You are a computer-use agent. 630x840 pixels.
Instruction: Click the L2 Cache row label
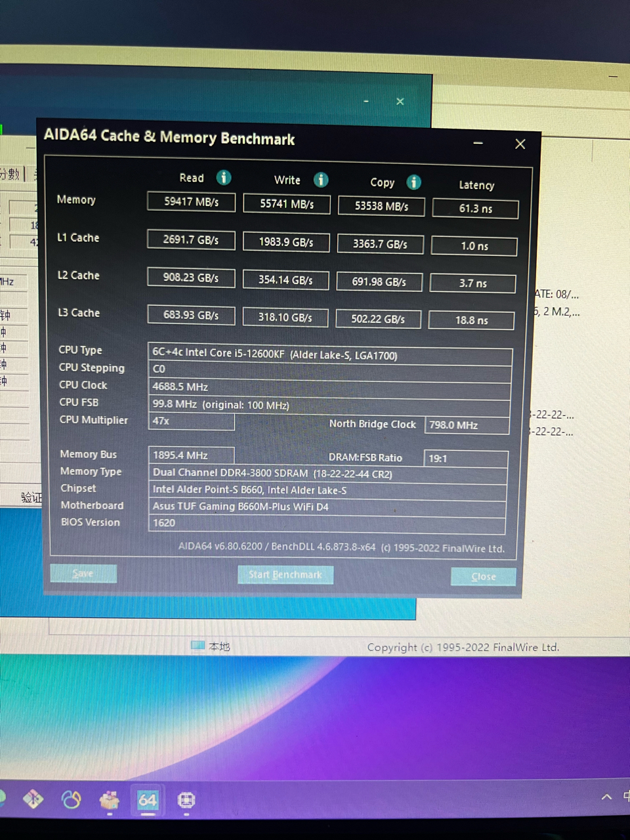(79, 276)
